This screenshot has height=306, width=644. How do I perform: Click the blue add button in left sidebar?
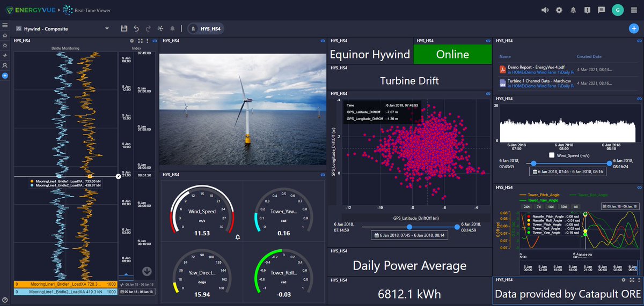coord(5,76)
